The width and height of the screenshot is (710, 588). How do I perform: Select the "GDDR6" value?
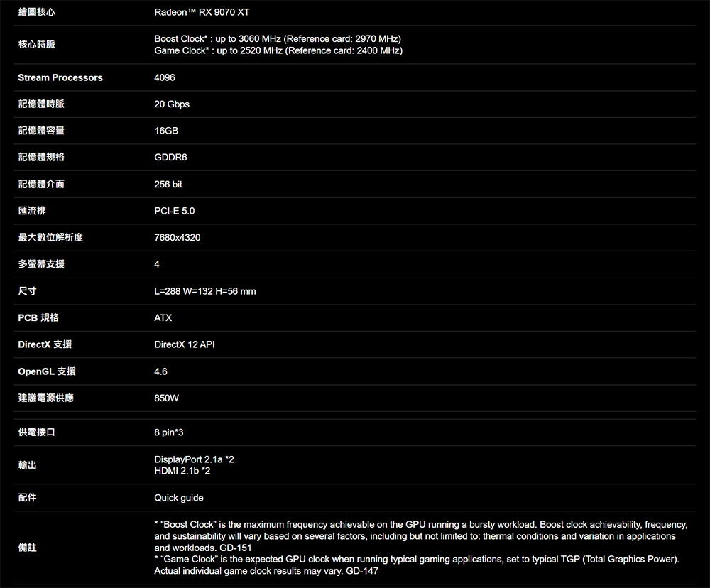click(x=170, y=157)
